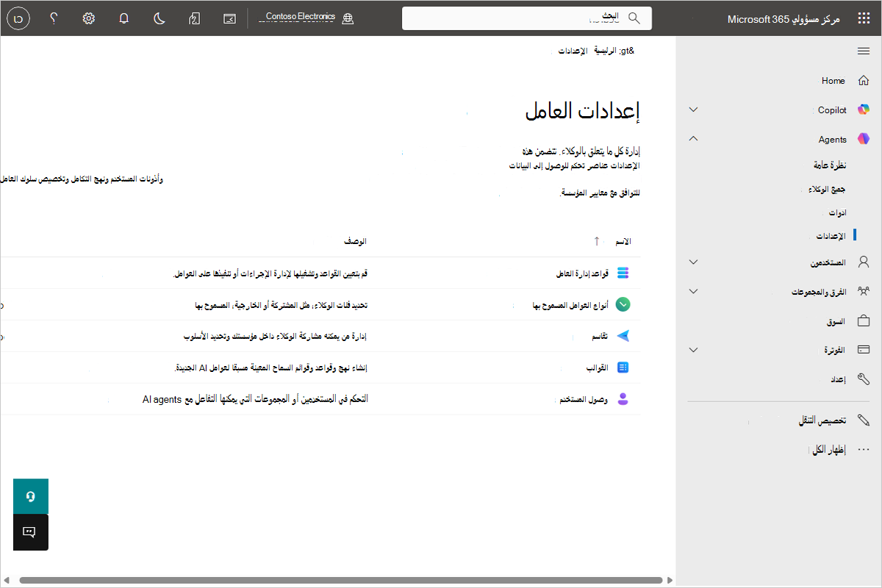Click تخصيص التنقل label
Image resolution: width=882 pixels, height=588 pixels.
[x=822, y=420]
